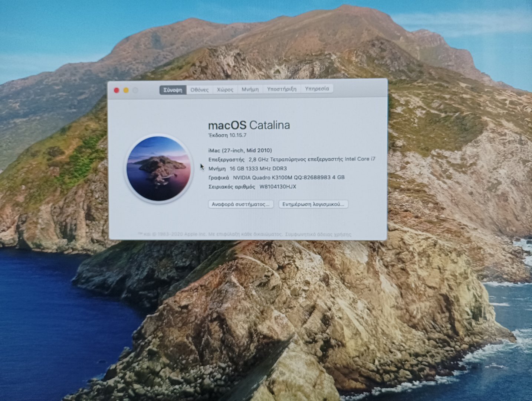Click the Γραφικά label

click(x=219, y=177)
